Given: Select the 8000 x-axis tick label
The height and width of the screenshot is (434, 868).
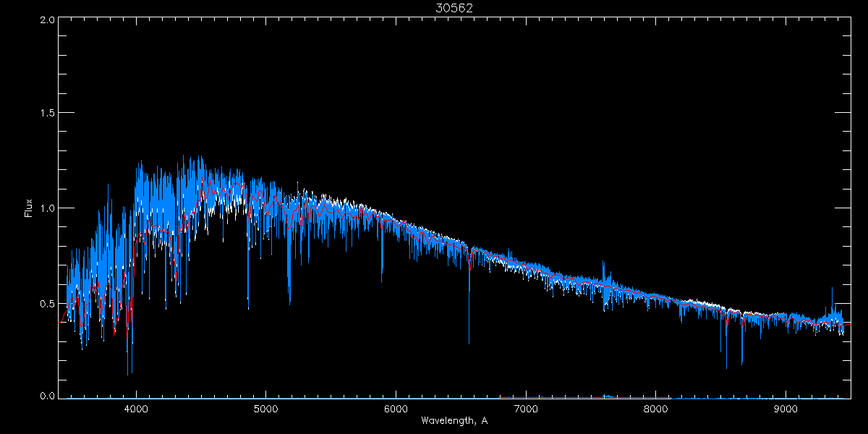Looking at the screenshot, I should click(655, 409).
